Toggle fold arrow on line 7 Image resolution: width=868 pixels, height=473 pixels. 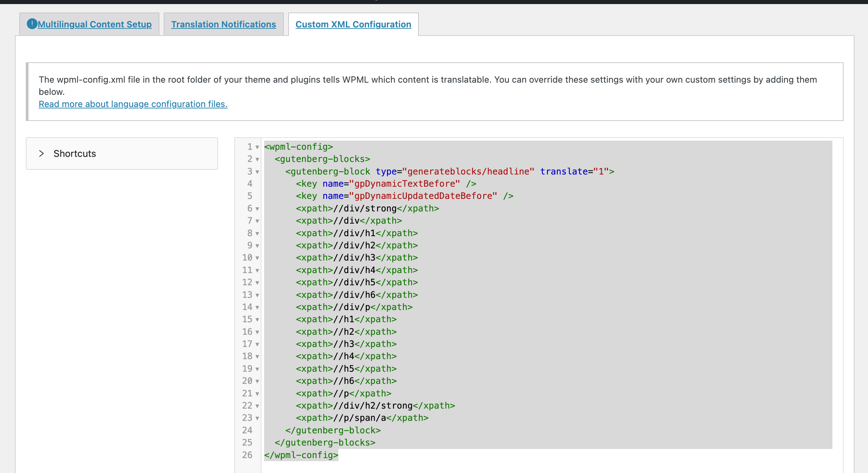pos(257,221)
